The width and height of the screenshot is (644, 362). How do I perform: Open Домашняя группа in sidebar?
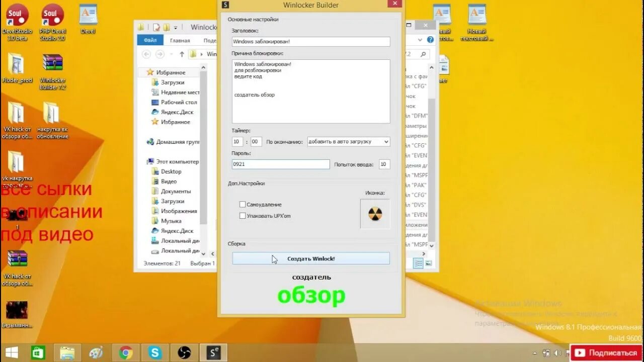click(x=173, y=142)
